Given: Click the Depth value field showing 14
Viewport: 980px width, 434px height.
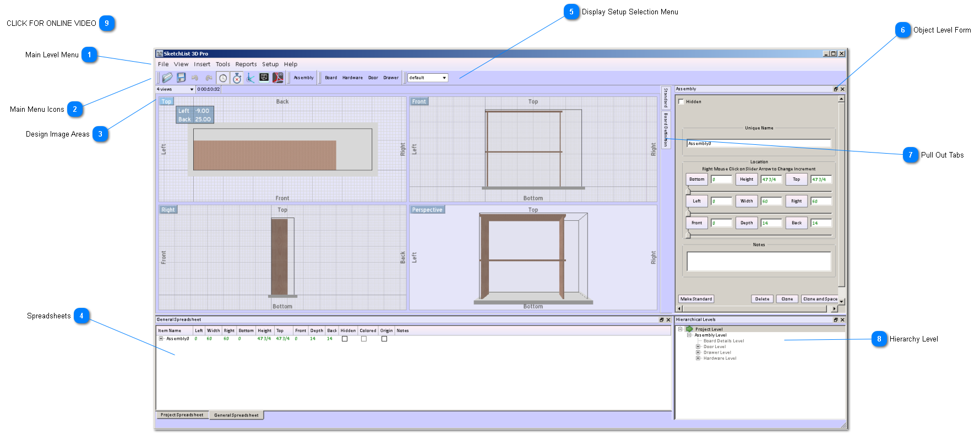Looking at the screenshot, I should click(x=771, y=223).
